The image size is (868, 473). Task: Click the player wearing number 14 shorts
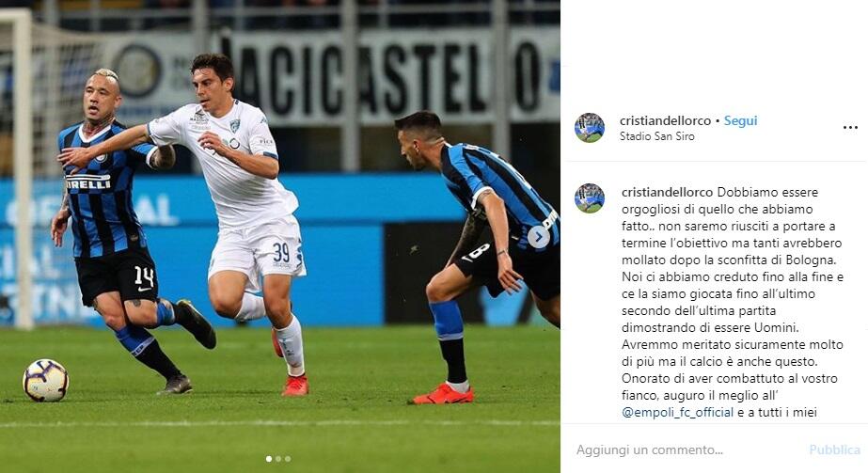(x=122, y=232)
